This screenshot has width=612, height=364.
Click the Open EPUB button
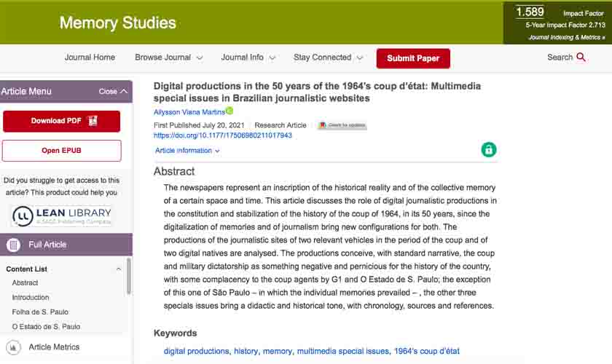click(61, 151)
